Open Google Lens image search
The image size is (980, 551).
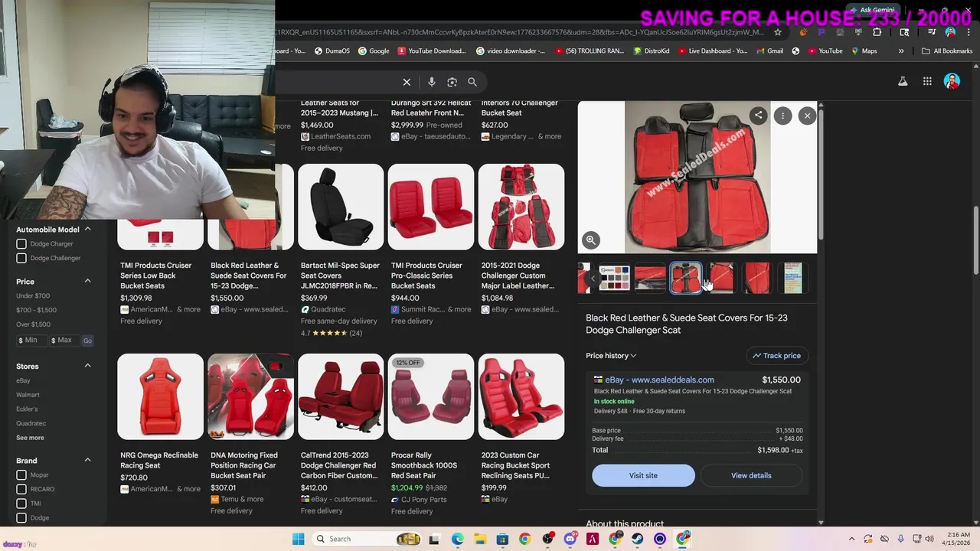point(452,82)
